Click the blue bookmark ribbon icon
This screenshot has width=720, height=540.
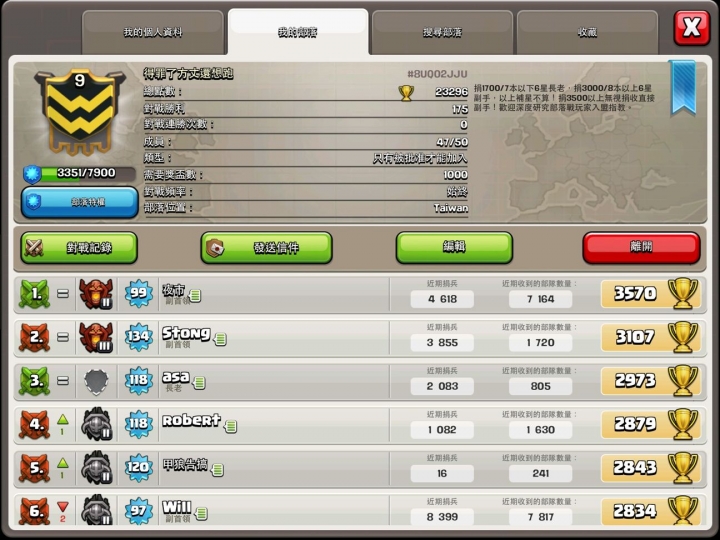(x=682, y=87)
